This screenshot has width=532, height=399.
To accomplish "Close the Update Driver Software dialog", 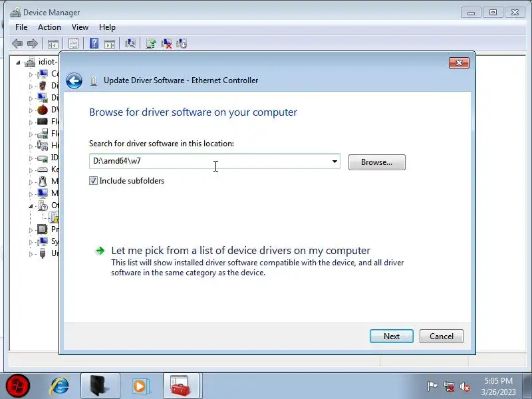I will (x=459, y=63).
